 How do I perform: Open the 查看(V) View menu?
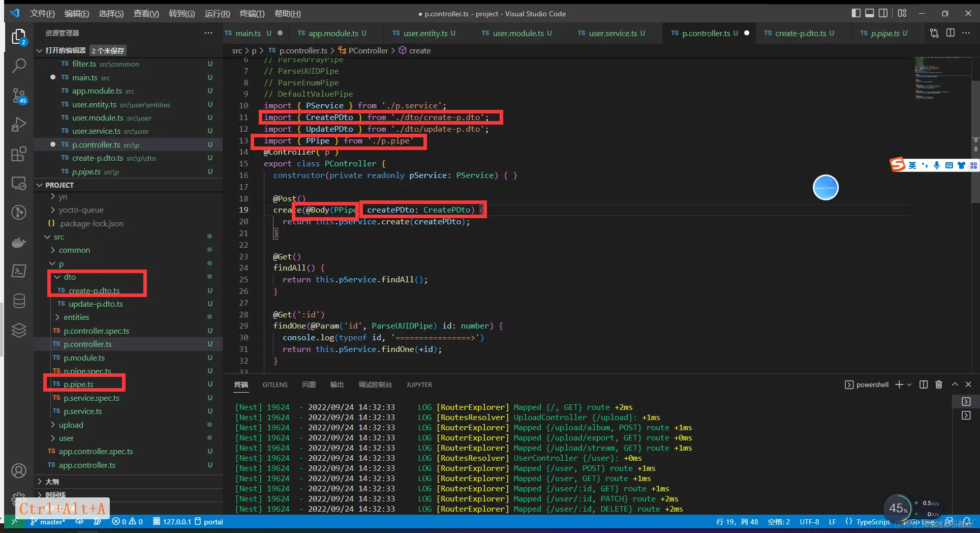pos(146,14)
